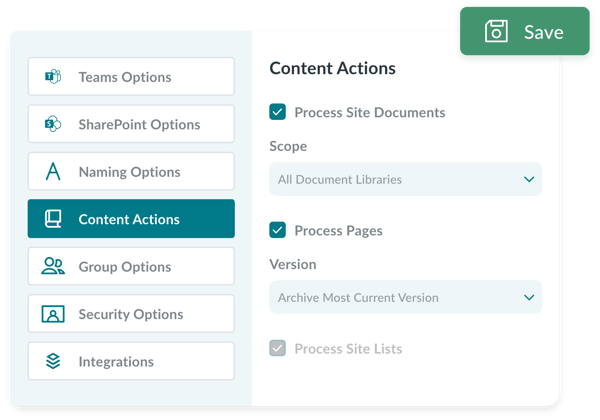
Task: Show the Integrations section
Action: [131, 361]
